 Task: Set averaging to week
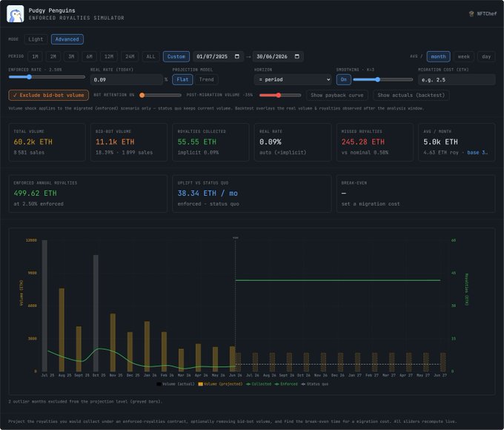point(463,56)
